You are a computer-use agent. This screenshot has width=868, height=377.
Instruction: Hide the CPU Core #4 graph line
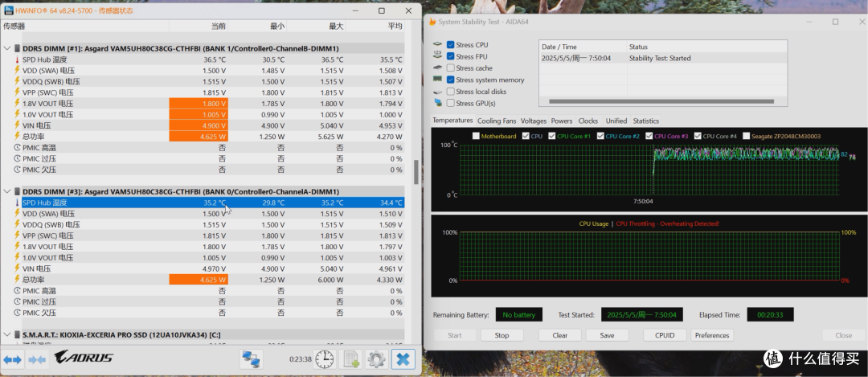point(698,136)
